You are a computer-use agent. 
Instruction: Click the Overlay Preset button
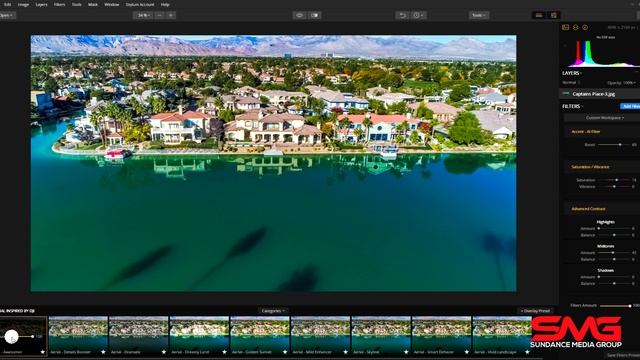pyautogui.click(x=535, y=311)
